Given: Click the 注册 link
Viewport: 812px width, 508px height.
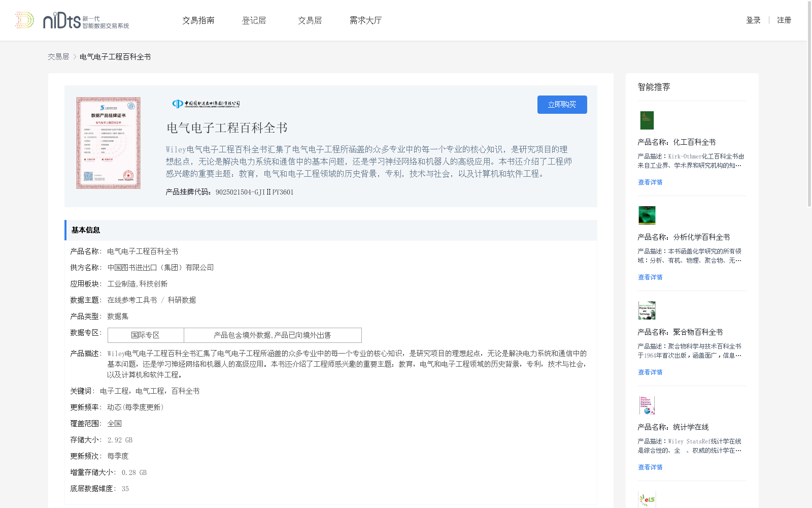Looking at the screenshot, I should [x=784, y=20].
